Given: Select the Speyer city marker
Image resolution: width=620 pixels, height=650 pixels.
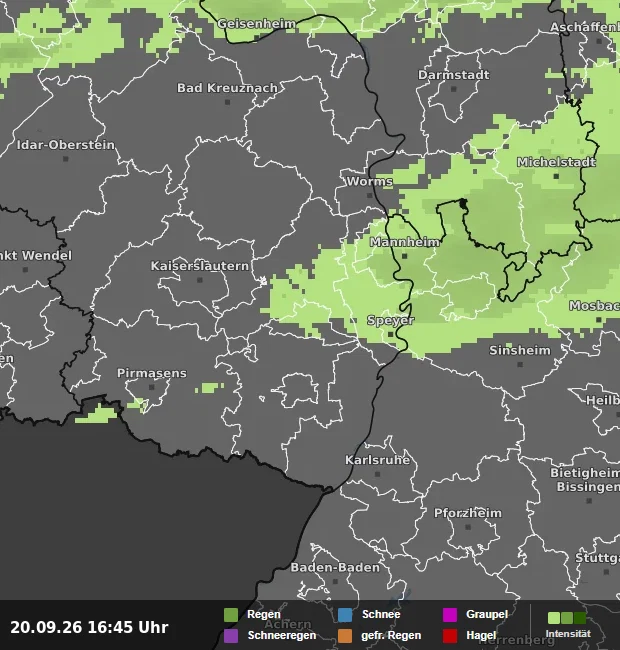Looking at the screenshot, I should [x=390, y=334].
